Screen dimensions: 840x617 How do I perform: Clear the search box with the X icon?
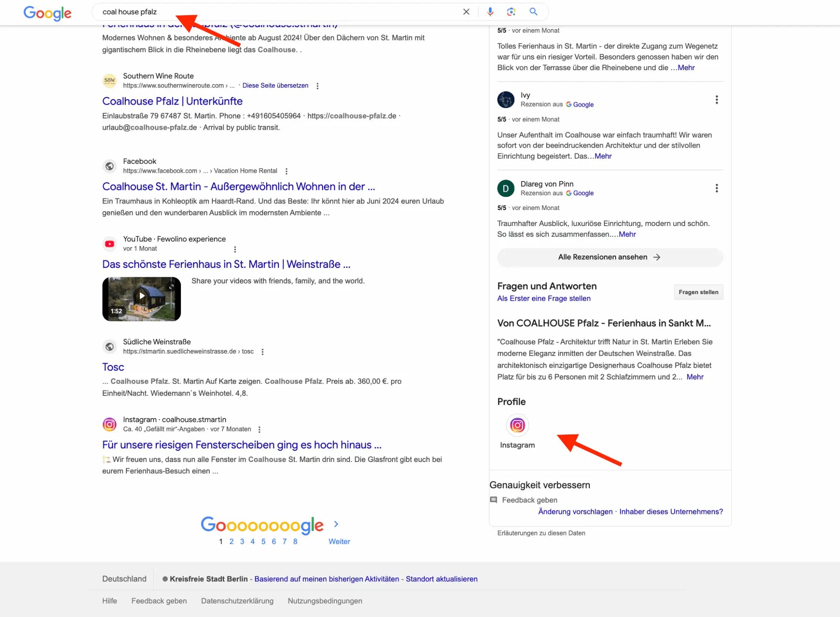(466, 12)
